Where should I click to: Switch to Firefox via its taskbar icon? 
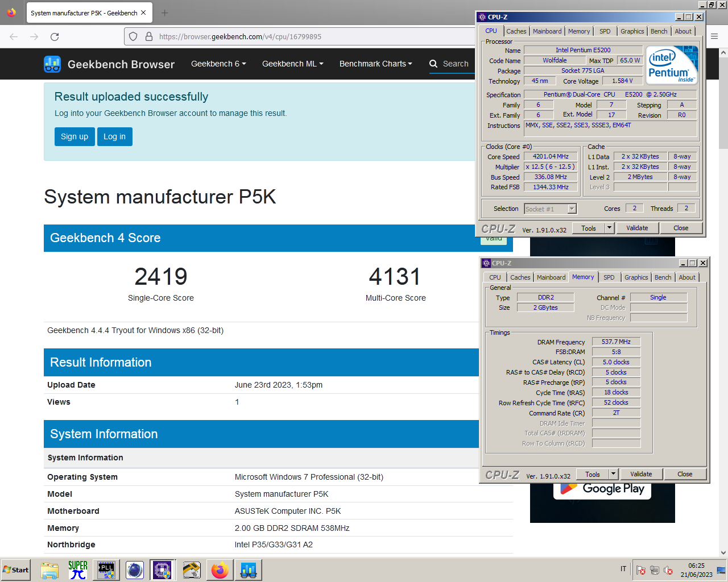click(x=220, y=570)
